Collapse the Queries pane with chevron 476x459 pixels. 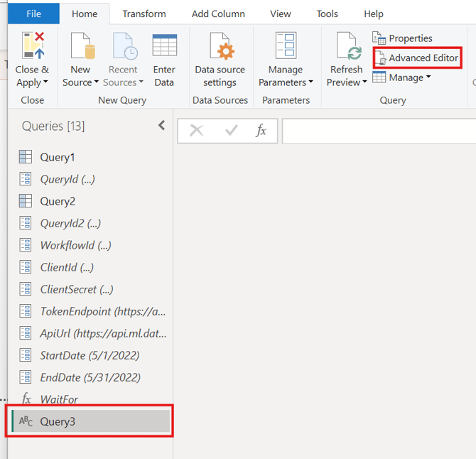coord(161,126)
